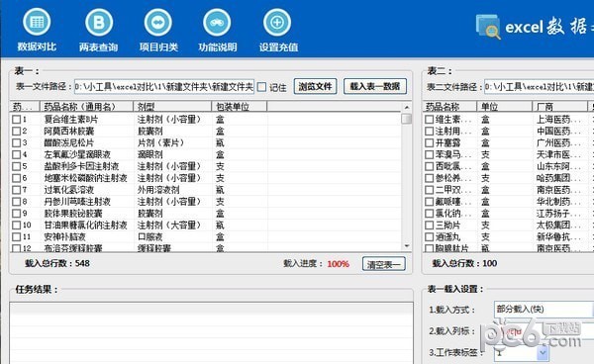Image resolution: width=594 pixels, height=364 pixels.
Task: Click the 载入表一数据 load button
Action: point(375,86)
